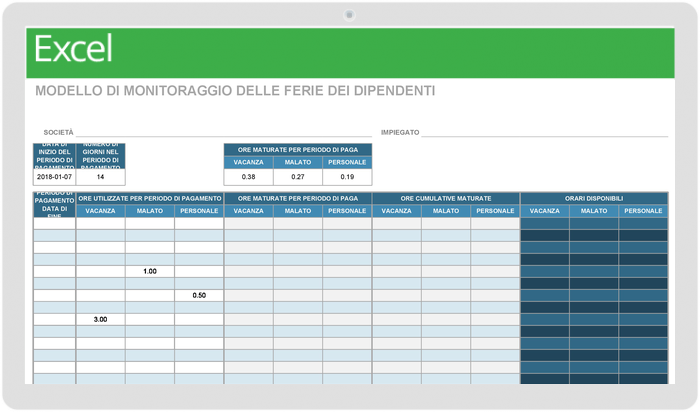This screenshot has height=412, width=700.
Task: Select the first dark blue cell under Orari disponibili Vacanza
Action: tap(544, 224)
